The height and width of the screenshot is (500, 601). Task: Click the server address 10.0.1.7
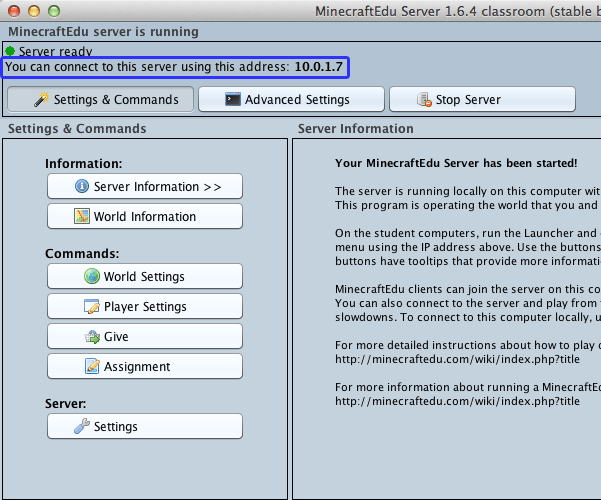pyautogui.click(x=319, y=67)
